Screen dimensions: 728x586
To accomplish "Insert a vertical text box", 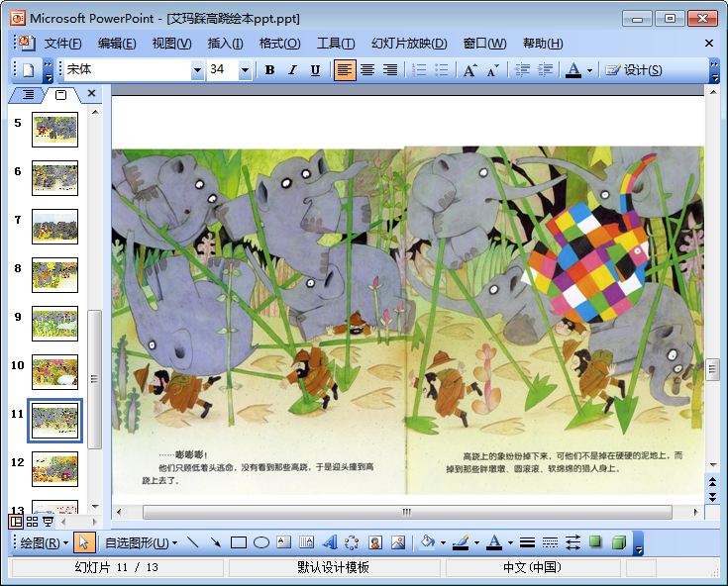I will click(306, 541).
